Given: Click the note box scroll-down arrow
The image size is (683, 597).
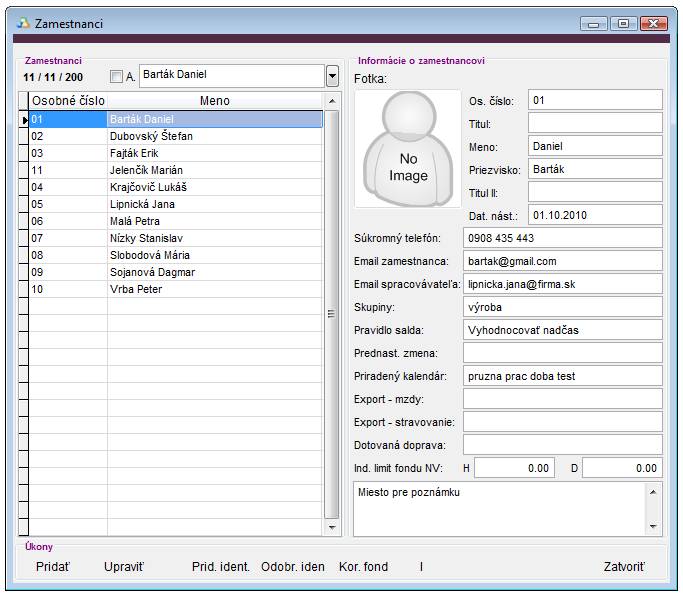Looking at the screenshot, I should pyautogui.click(x=653, y=526).
